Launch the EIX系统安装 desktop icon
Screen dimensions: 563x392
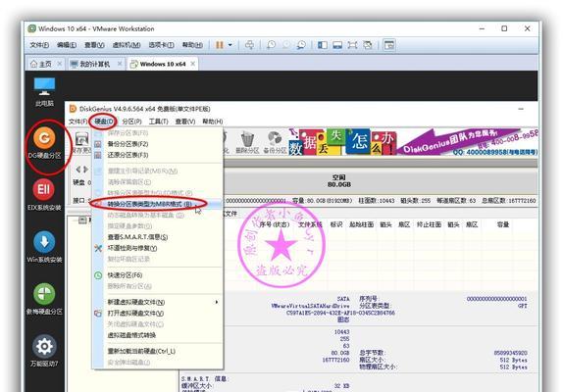44,195
